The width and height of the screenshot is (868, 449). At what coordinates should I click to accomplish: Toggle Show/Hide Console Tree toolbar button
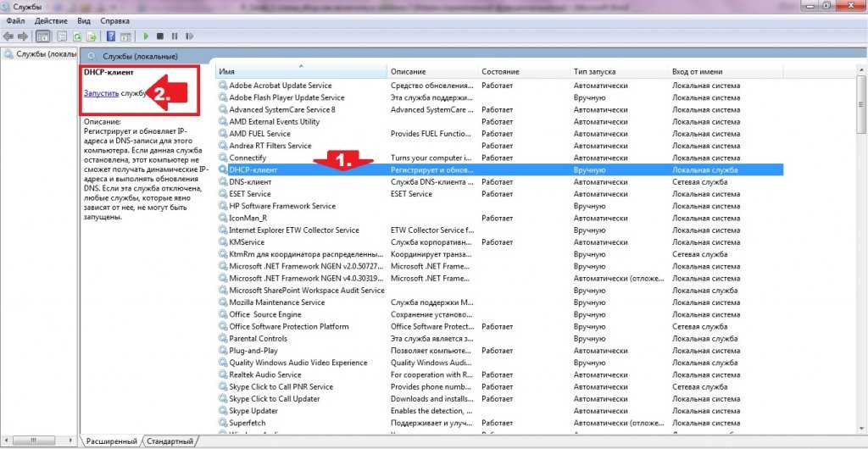(42, 36)
